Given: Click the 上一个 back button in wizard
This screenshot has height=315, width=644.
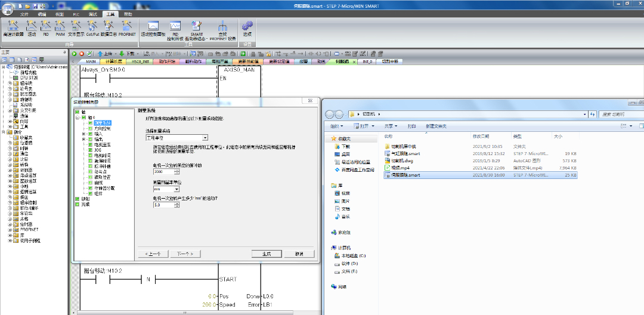Looking at the screenshot, I should 153,254.
